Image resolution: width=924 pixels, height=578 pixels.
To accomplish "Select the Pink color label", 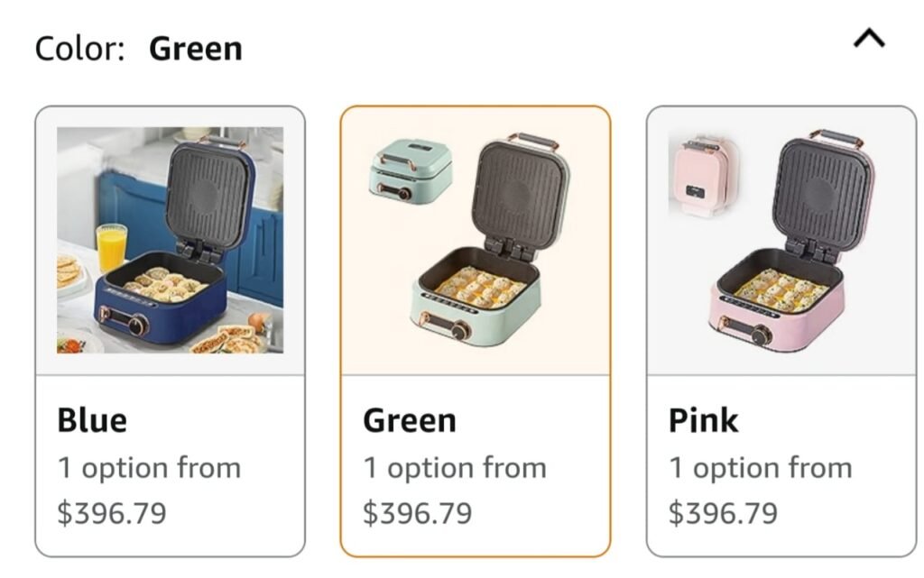I will (x=704, y=420).
